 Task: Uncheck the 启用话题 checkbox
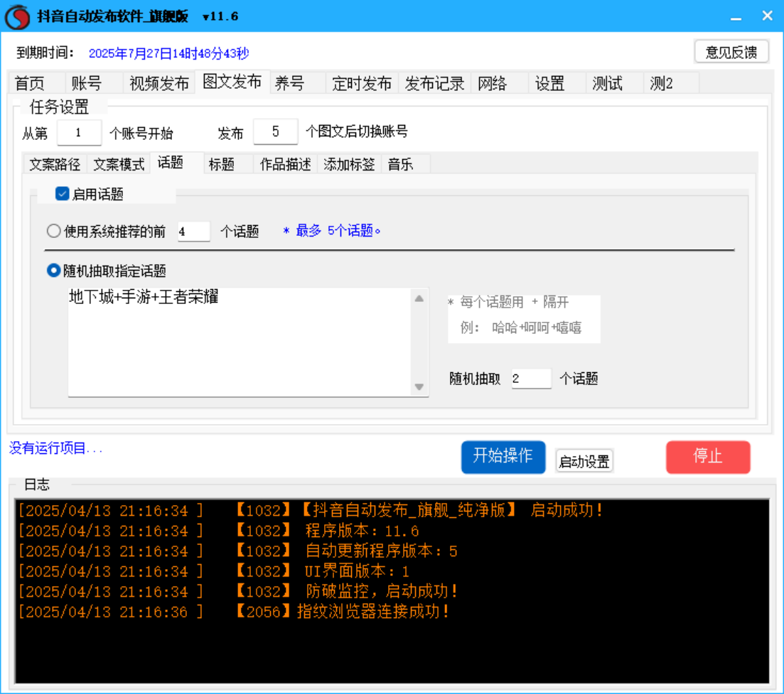(x=62, y=194)
